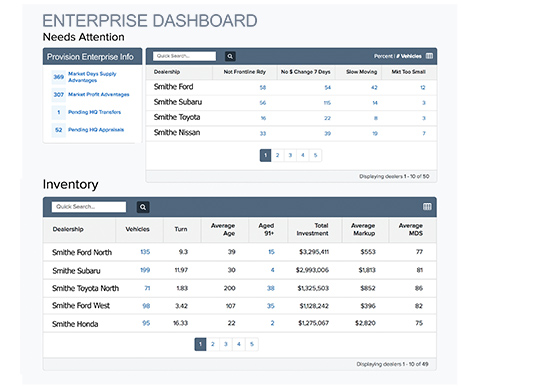Select Smithe Toyota row in Needs Attention
Viewport: 546px width, 386px height.
[x=291, y=118]
